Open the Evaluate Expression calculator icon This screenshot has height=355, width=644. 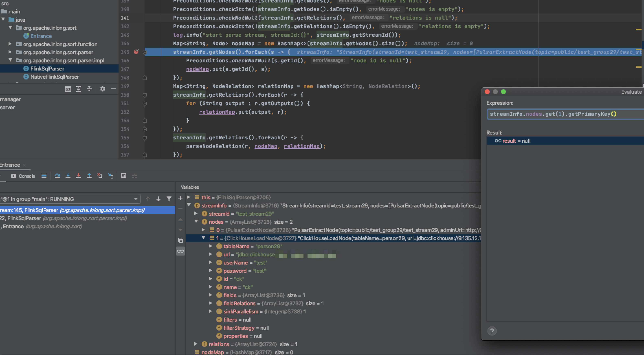click(x=123, y=176)
